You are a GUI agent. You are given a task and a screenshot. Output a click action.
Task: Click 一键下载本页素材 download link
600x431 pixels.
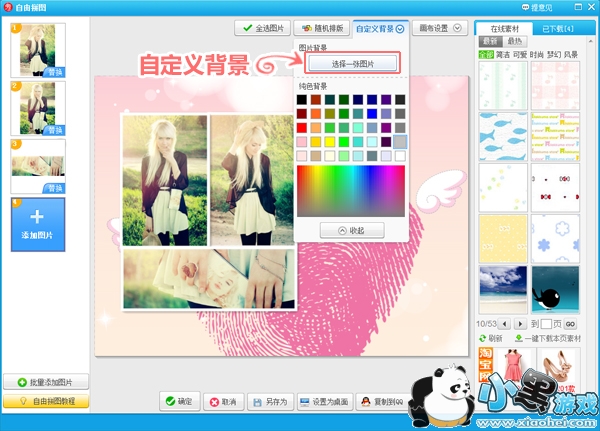click(548, 338)
